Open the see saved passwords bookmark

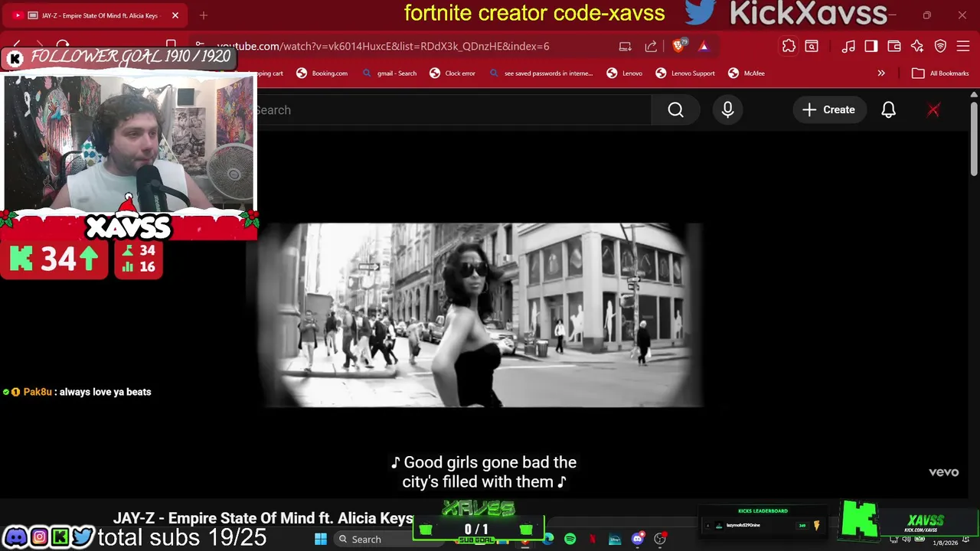click(x=541, y=73)
